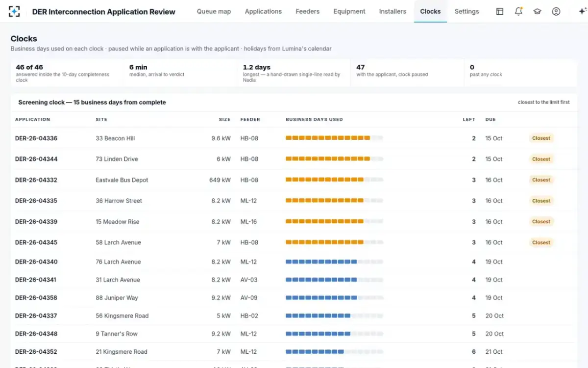Click the Closest badge on 58 Larch Avenue
The height and width of the screenshot is (368, 588).
(x=541, y=242)
